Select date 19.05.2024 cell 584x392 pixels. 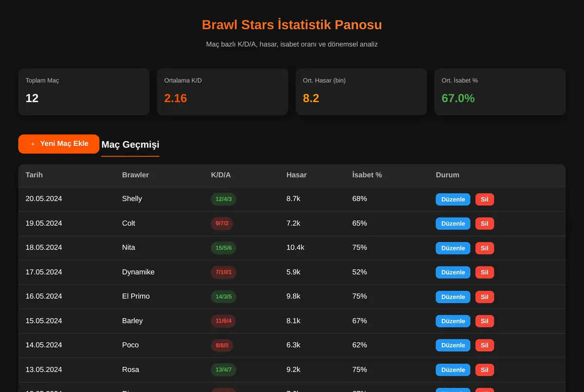pyautogui.click(x=44, y=223)
